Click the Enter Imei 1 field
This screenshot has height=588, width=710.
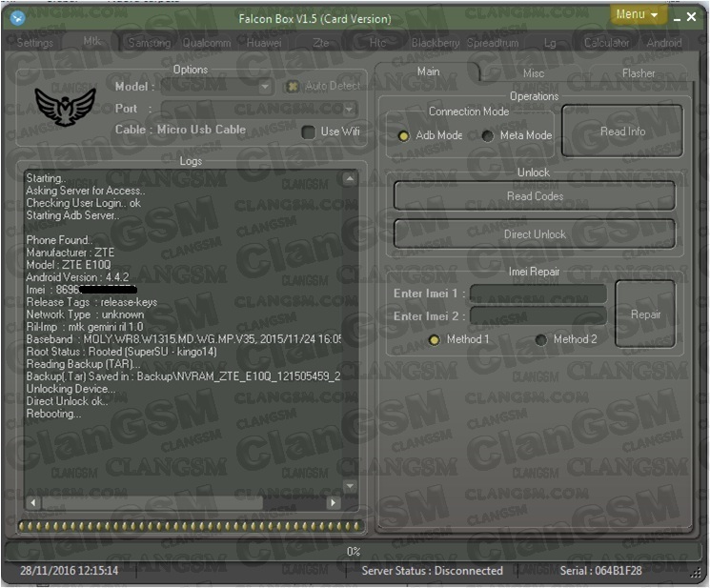point(538,294)
